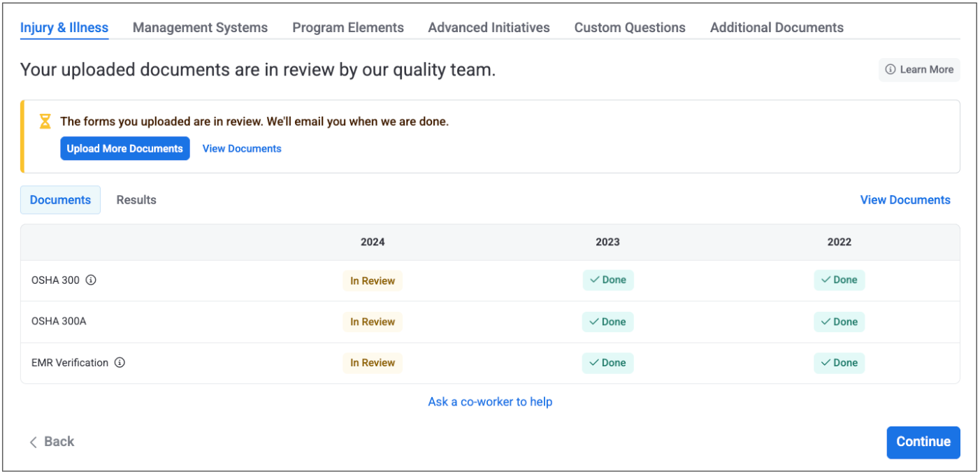This screenshot has height=474, width=980.
Task: Click View Documents link in the banner
Action: (242, 149)
